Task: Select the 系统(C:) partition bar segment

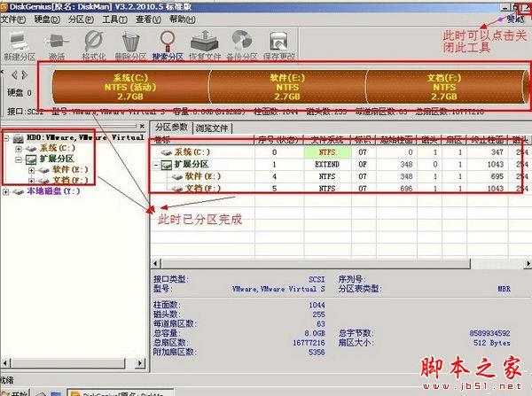Action: point(130,87)
